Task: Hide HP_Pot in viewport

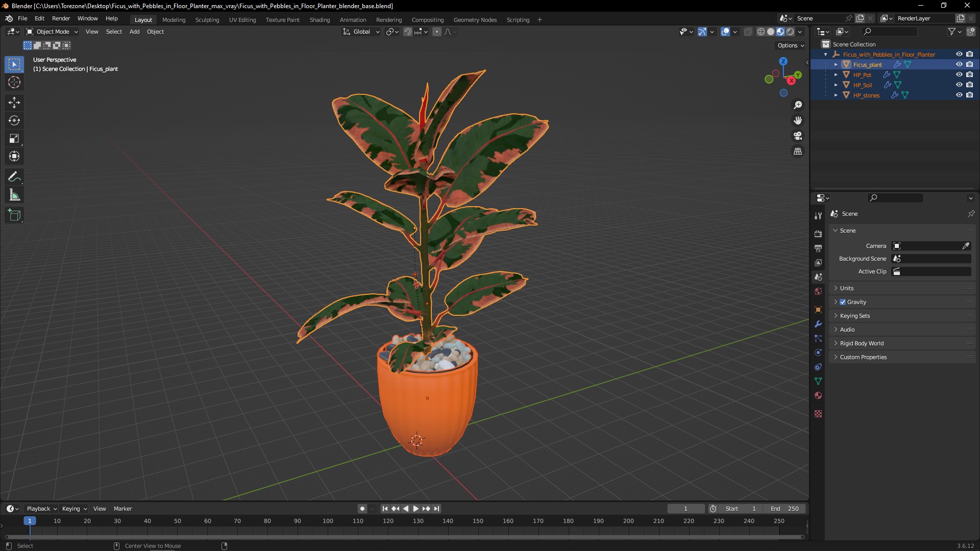Action: click(959, 75)
